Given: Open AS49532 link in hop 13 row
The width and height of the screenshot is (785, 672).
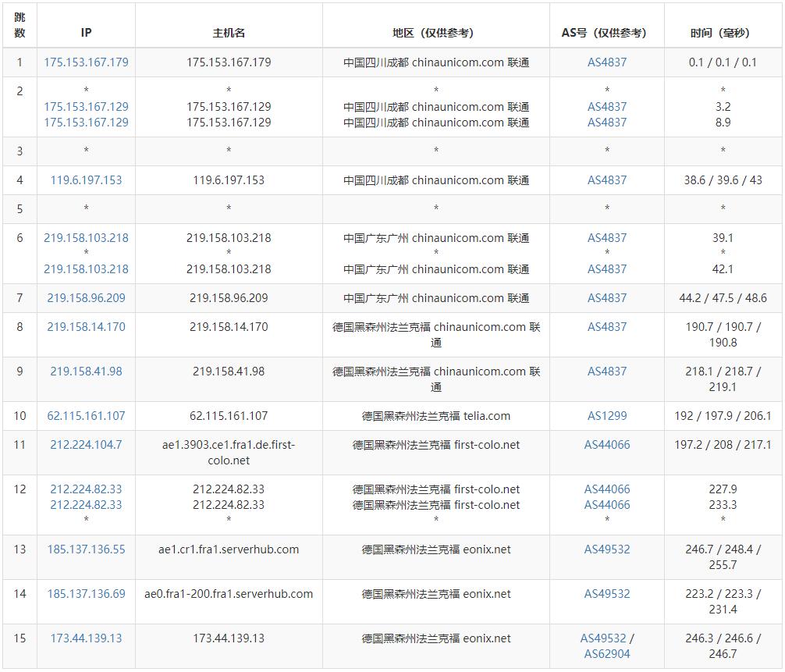Looking at the screenshot, I should pyautogui.click(x=607, y=549).
